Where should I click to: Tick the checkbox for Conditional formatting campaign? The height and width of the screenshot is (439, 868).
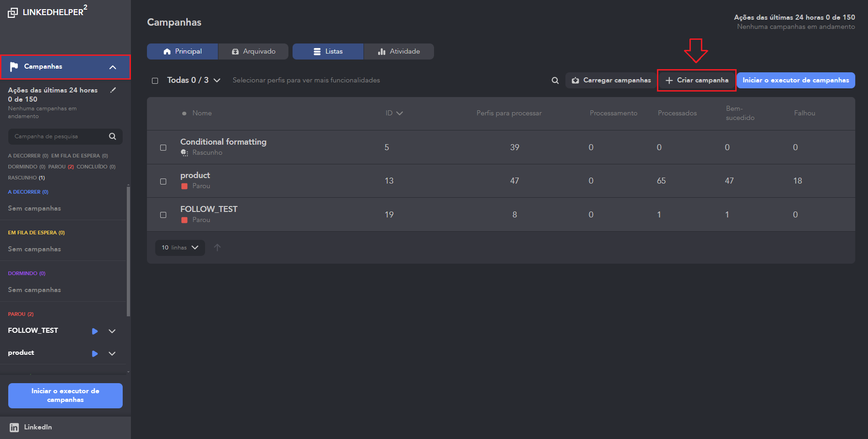pyautogui.click(x=163, y=147)
